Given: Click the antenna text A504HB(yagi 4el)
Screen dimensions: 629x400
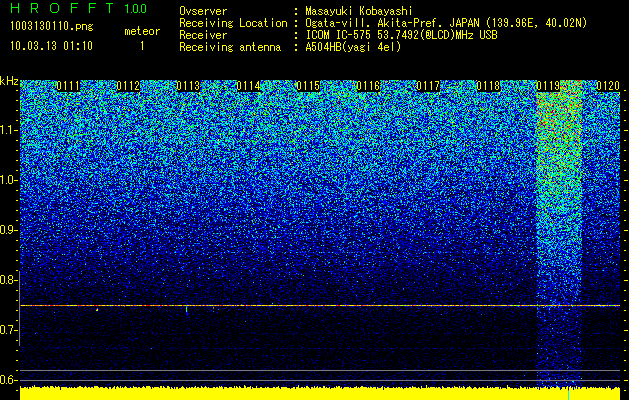Looking at the screenshot, I should pyautogui.click(x=353, y=47).
